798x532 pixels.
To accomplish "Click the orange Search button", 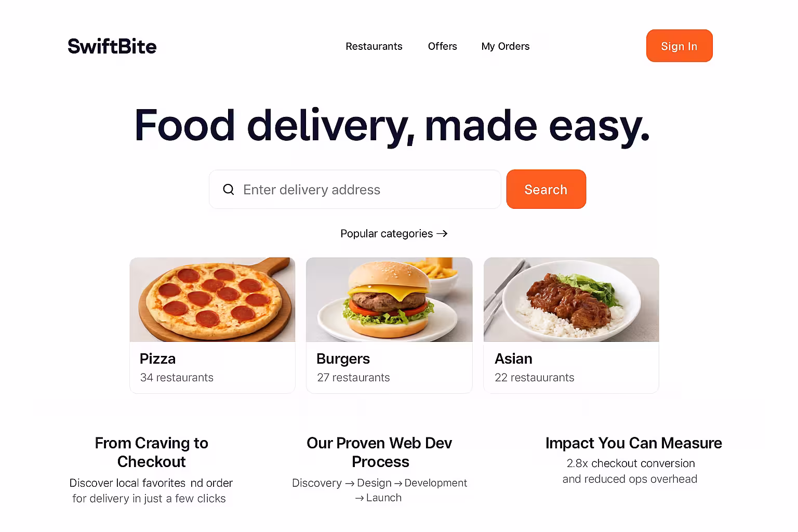I will click(x=546, y=189).
